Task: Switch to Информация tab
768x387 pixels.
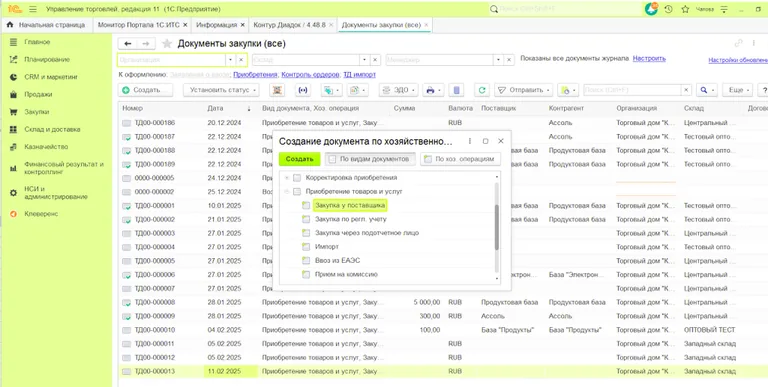Action: [217, 24]
